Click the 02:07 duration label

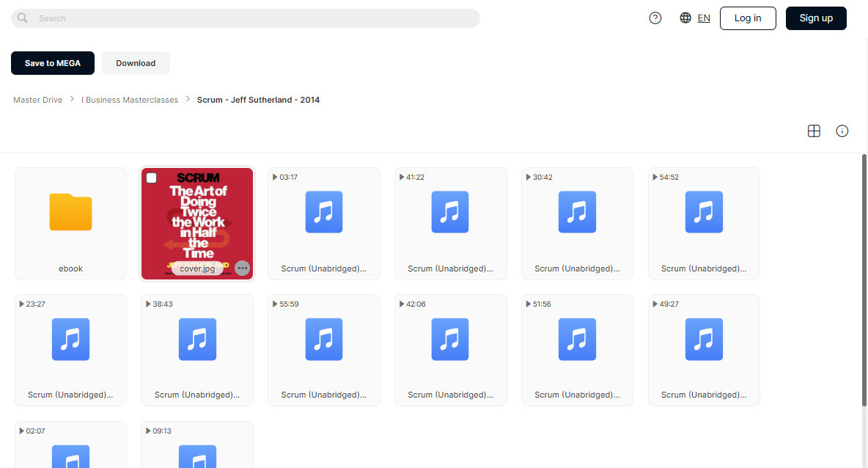click(35, 431)
